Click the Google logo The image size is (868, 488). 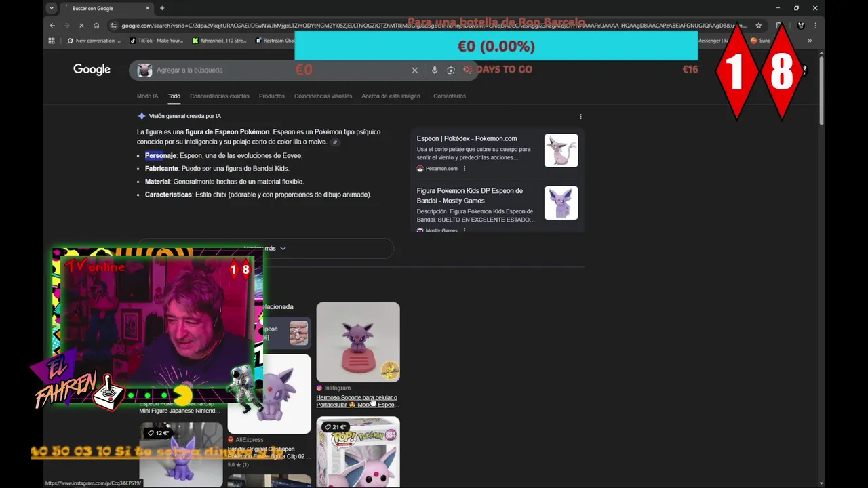92,70
